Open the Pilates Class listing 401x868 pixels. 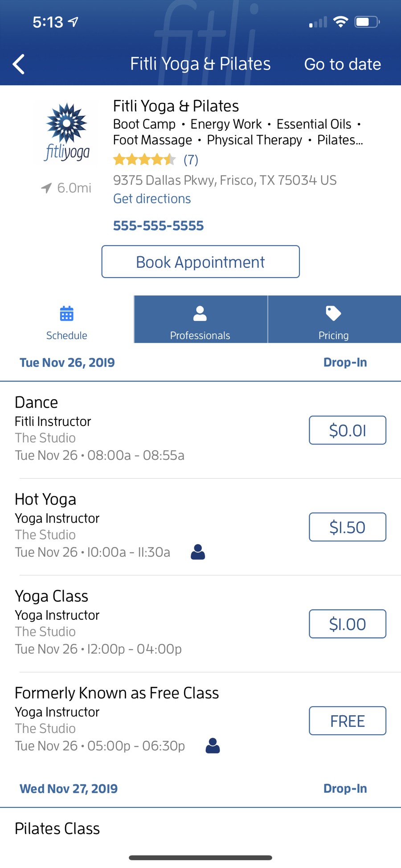point(57,829)
